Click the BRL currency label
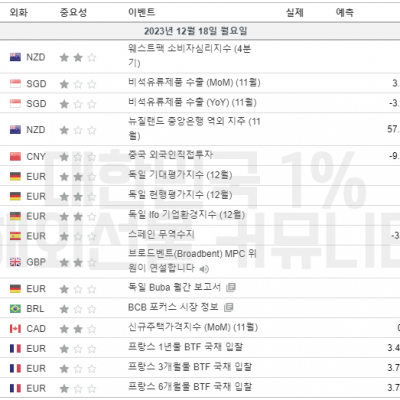 click(x=35, y=309)
